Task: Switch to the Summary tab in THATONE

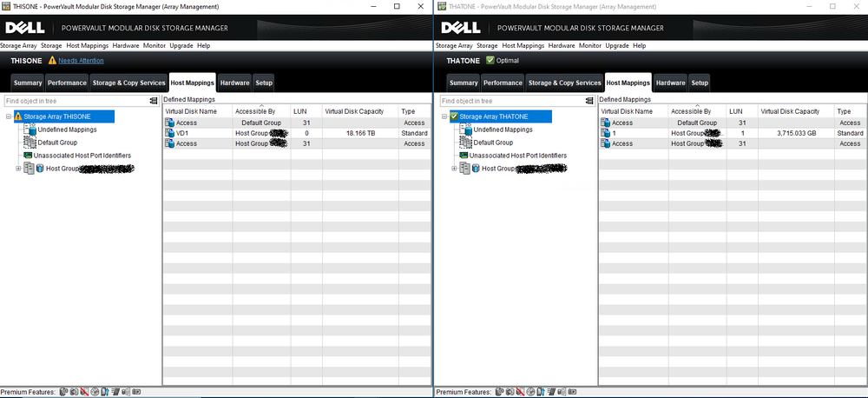Action: tap(464, 83)
